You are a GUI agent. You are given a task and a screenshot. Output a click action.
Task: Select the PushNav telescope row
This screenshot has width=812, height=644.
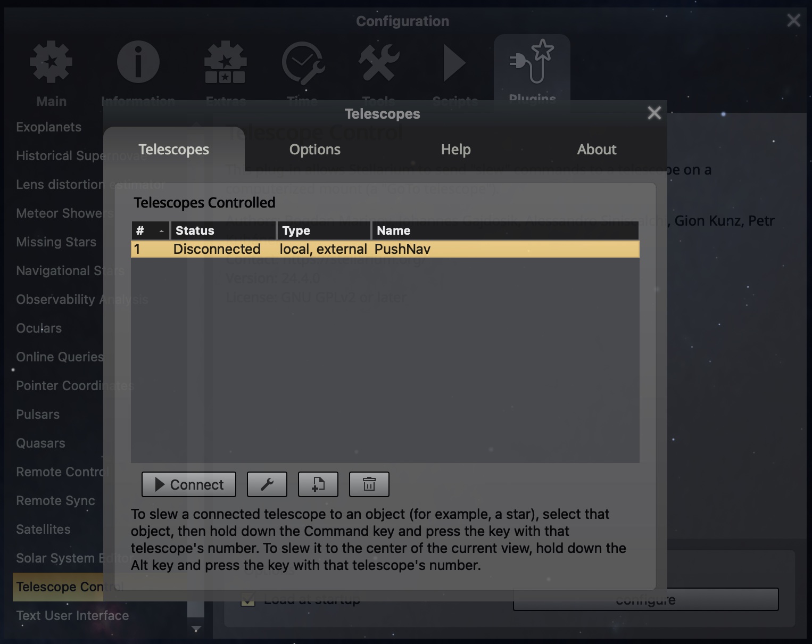384,249
